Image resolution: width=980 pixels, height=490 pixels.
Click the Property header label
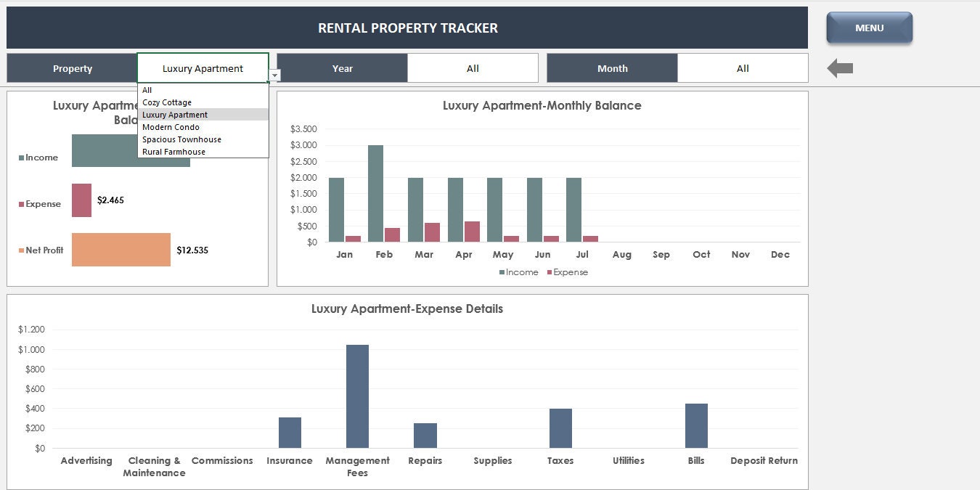tap(72, 68)
